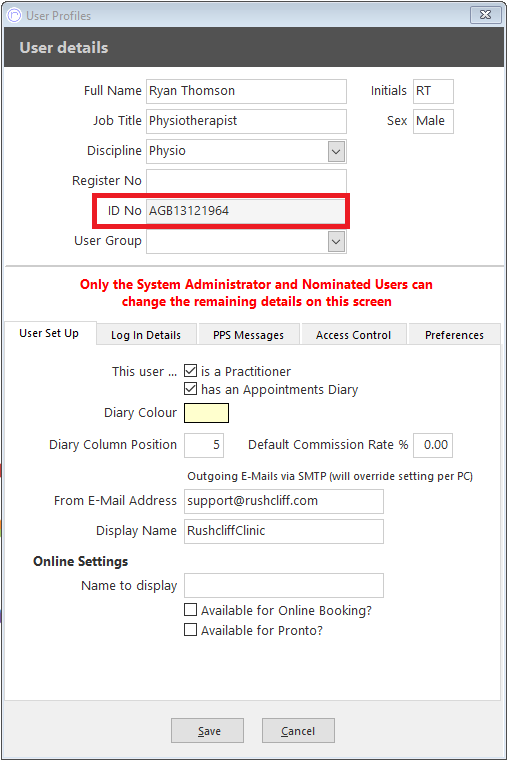
Task: Close the User Profiles window
Action: (x=485, y=15)
